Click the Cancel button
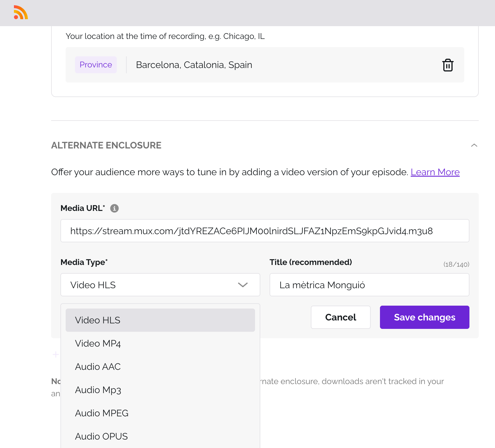Image resolution: width=495 pixels, height=448 pixels. click(340, 317)
